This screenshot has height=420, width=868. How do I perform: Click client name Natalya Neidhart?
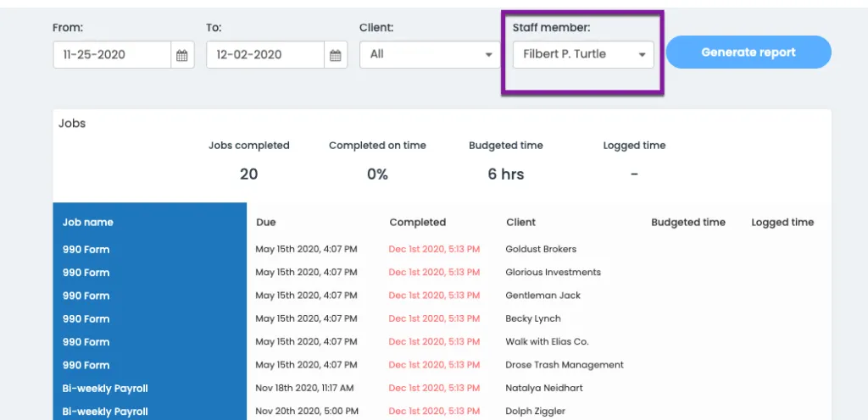point(544,389)
